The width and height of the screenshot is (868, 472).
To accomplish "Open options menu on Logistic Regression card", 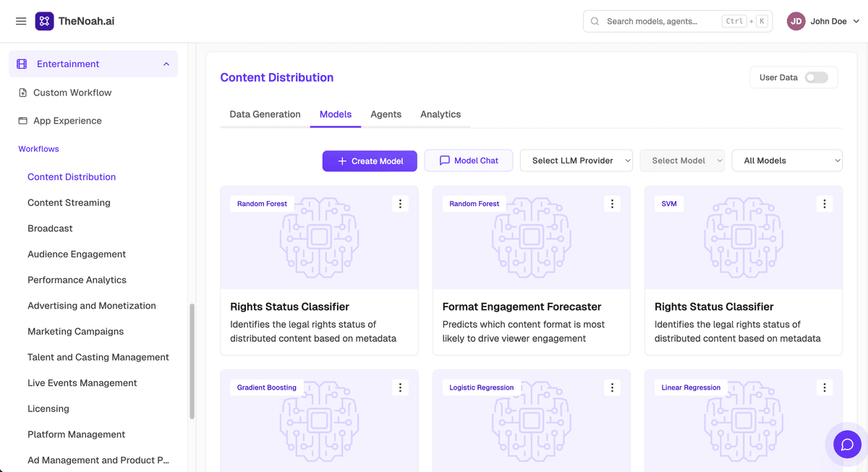I will point(612,387).
